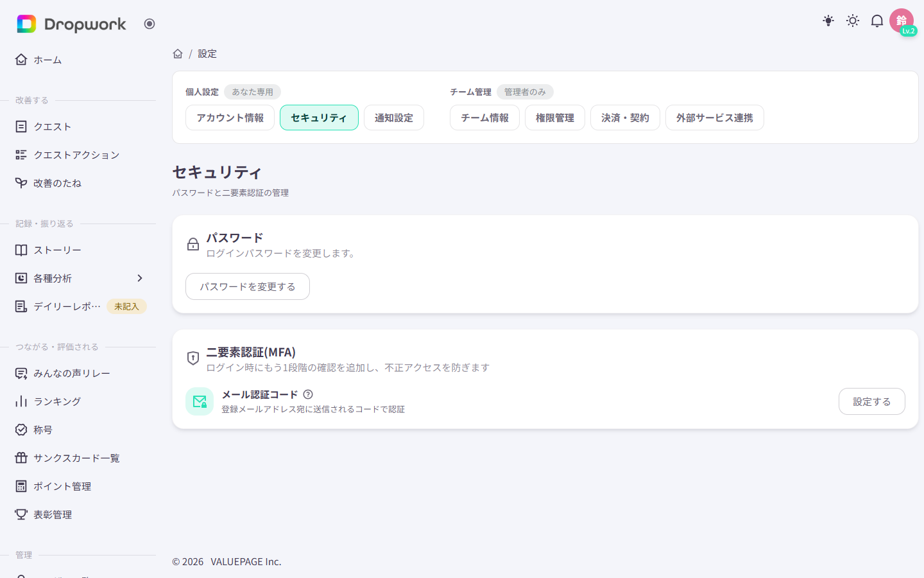Click the あなた専用 label badge
This screenshot has height=578, width=924.
click(x=252, y=92)
